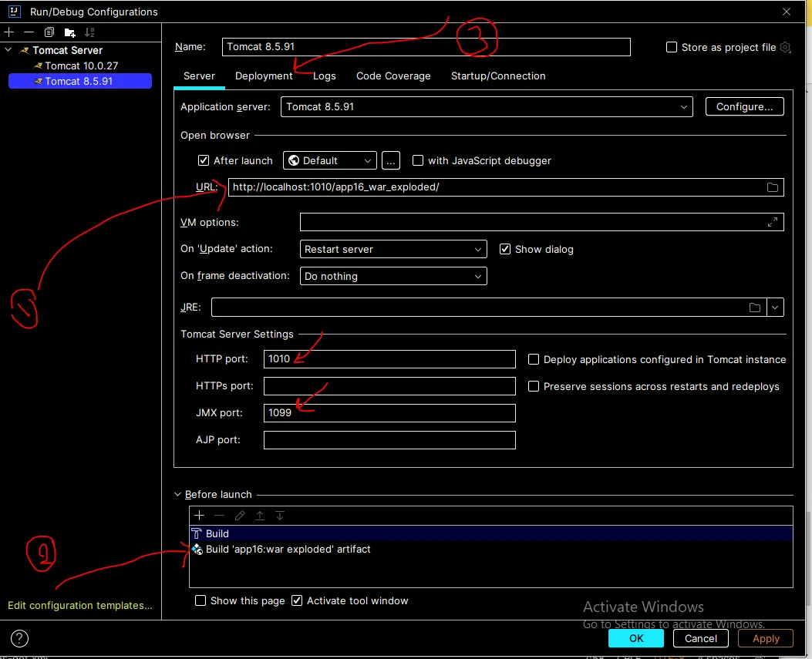Image resolution: width=812 pixels, height=659 pixels.
Task: Move configuration into new folder
Action: coord(69,32)
